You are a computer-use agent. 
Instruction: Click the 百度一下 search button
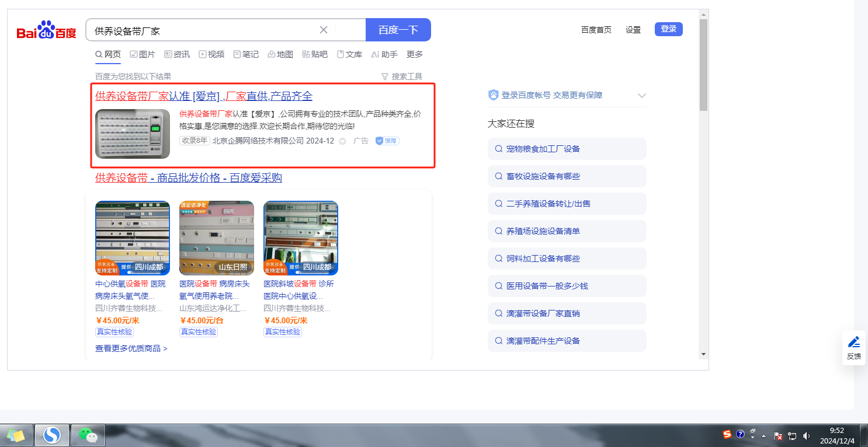click(398, 30)
